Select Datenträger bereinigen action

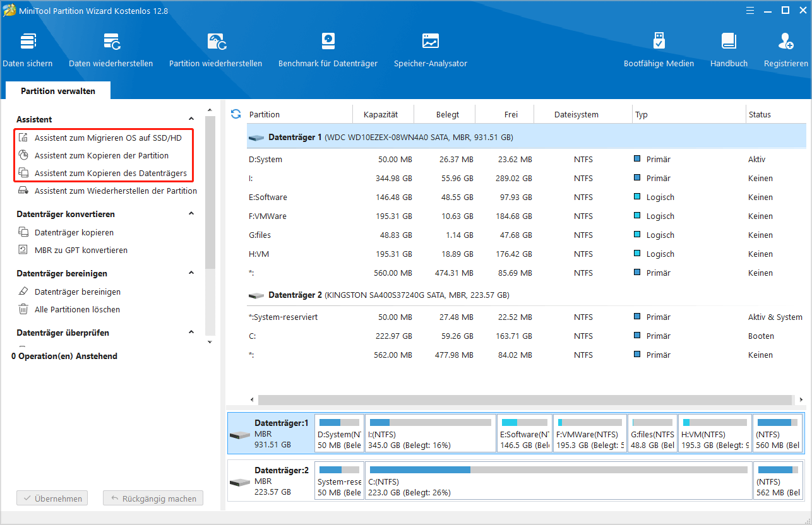click(x=69, y=292)
